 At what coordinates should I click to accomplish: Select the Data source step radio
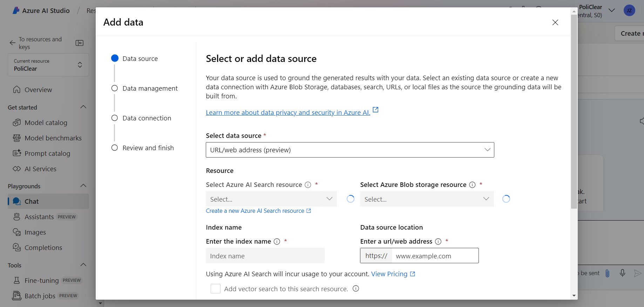[x=115, y=58]
